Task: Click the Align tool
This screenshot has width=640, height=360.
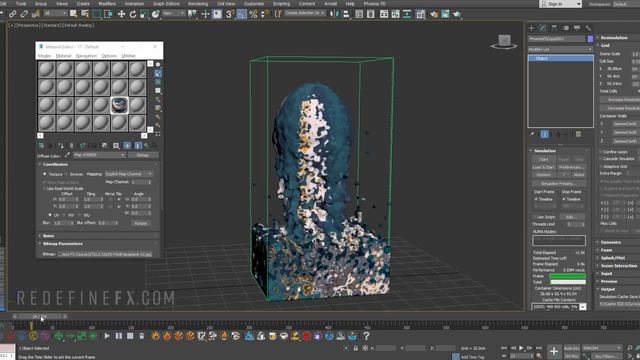Action: coord(346,14)
